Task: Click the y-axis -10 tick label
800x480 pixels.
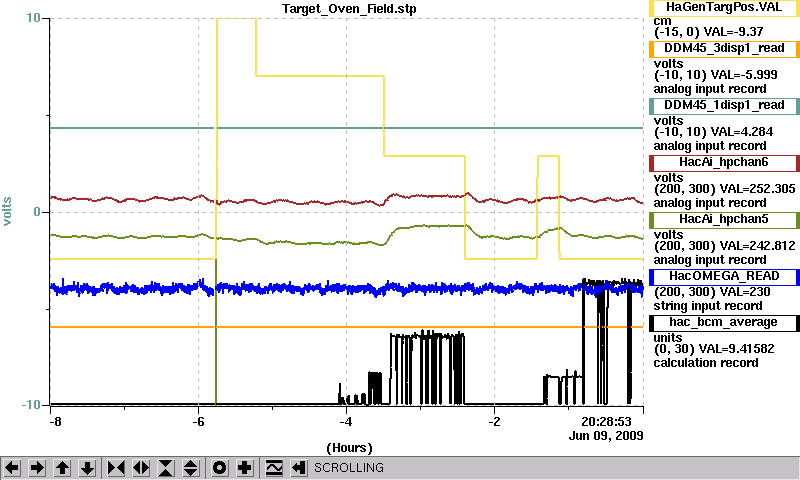Action: (31, 405)
